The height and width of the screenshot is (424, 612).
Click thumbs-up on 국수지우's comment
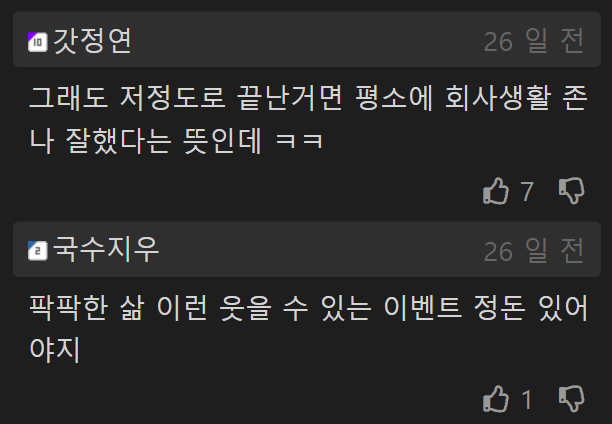496,399
